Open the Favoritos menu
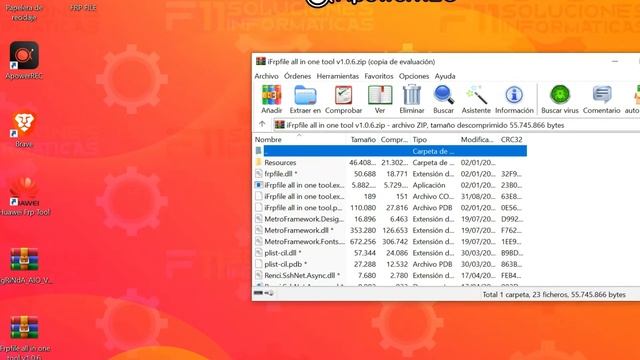The width and height of the screenshot is (640, 360). 379,76
